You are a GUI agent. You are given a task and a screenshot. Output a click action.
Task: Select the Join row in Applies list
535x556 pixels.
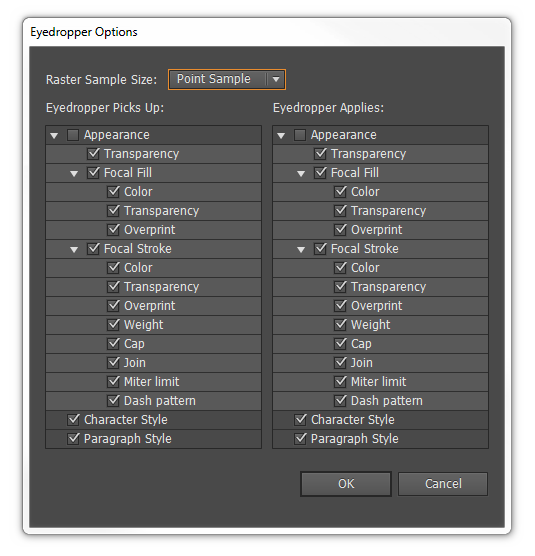tap(380, 363)
